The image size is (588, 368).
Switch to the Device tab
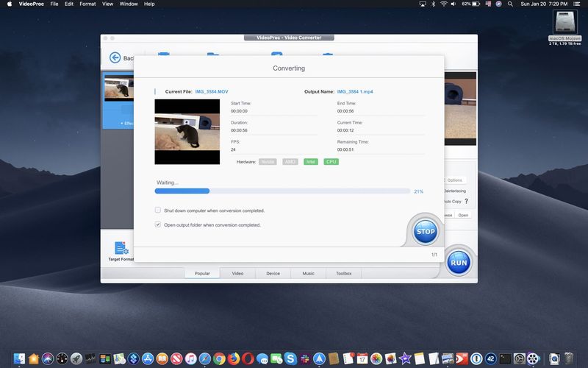pos(273,273)
